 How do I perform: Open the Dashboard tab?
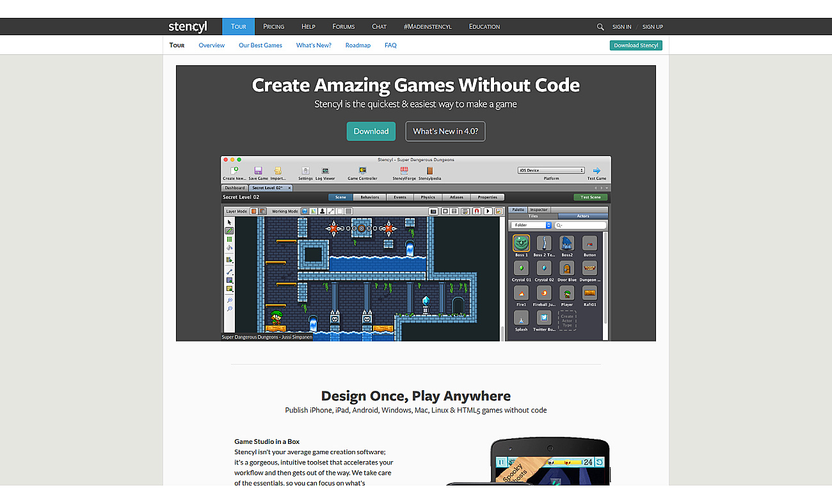(235, 188)
